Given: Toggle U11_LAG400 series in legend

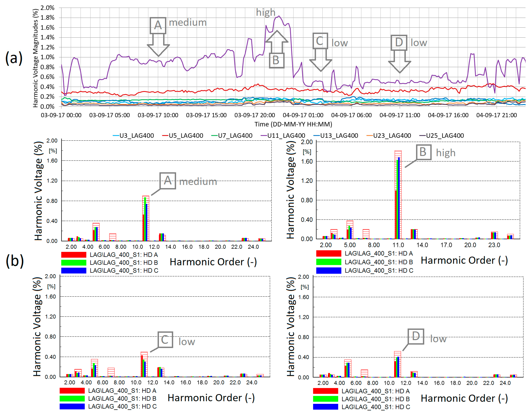Looking at the screenshot, I should pyautogui.click(x=283, y=136).
